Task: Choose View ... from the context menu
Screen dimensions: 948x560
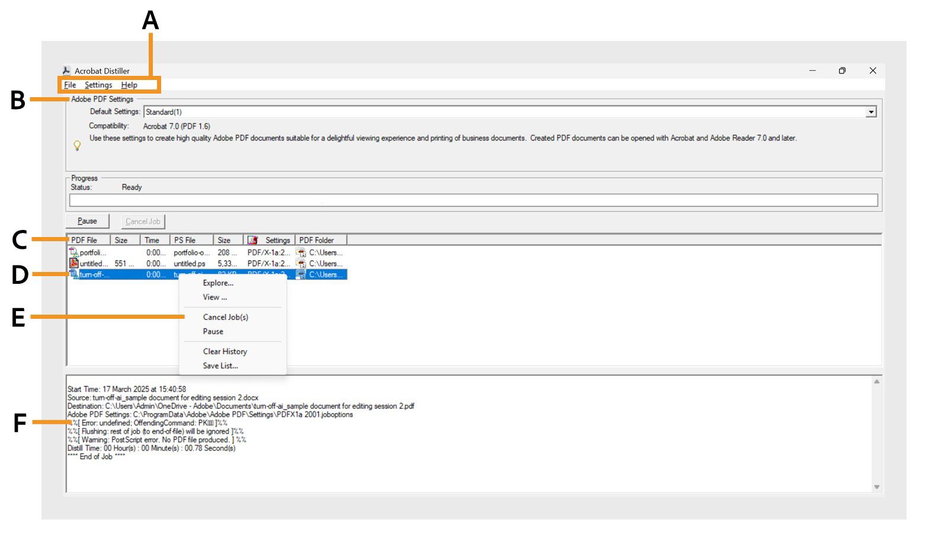Action: (214, 297)
